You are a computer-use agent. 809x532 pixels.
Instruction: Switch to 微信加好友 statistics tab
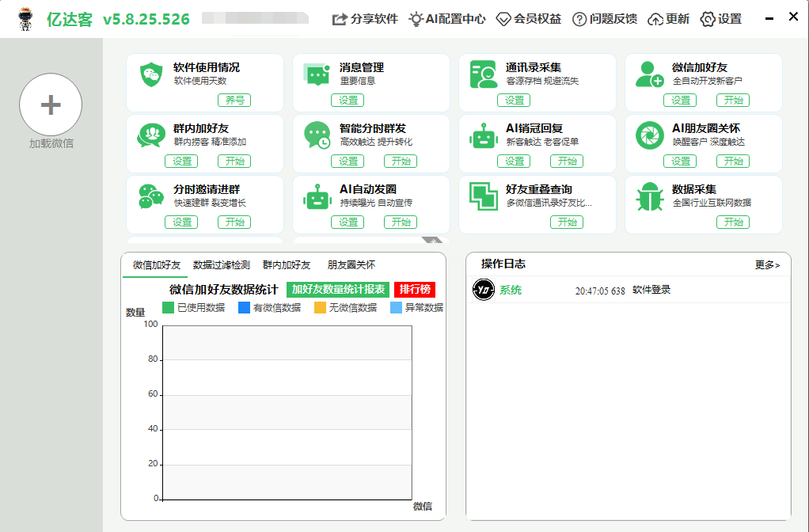tap(156, 265)
